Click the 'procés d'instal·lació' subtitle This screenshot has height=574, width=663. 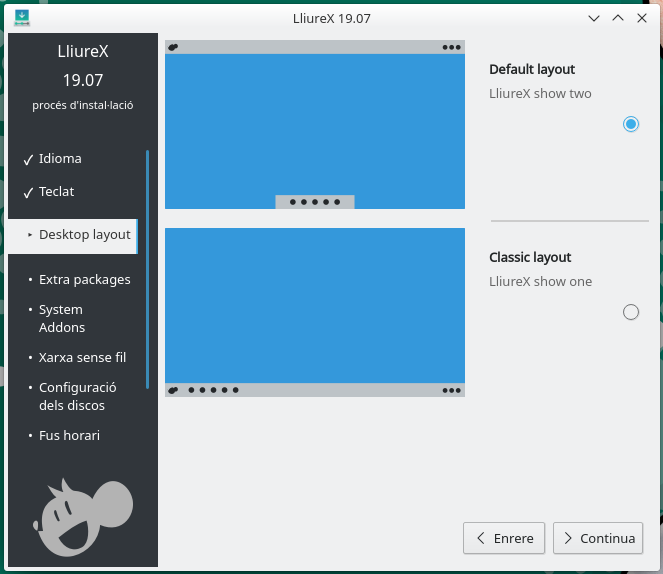pyautogui.click(x=83, y=105)
